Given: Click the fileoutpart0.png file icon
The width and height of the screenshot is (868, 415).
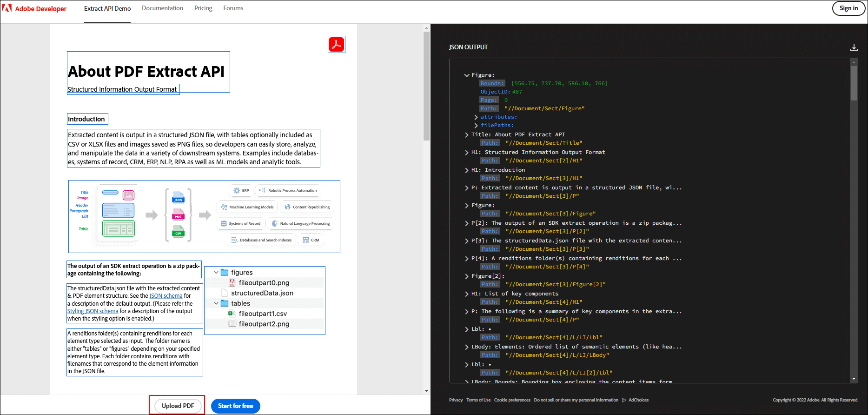Looking at the screenshot, I should pyautogui.click(x=232, y=282).
